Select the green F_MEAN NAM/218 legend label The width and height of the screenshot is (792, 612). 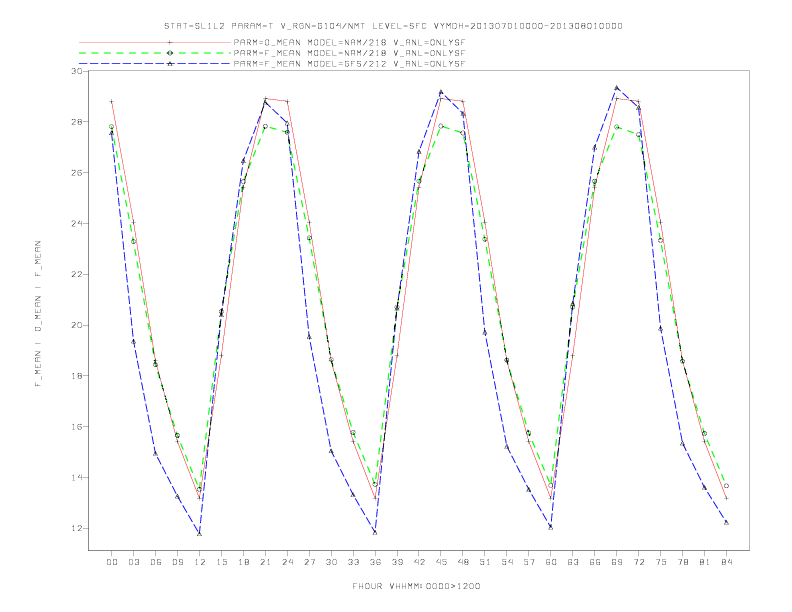coord(349,53)
